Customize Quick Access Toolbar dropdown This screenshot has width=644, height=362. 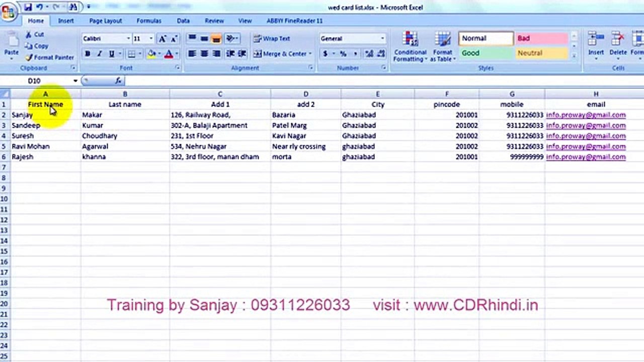[89, 7]
